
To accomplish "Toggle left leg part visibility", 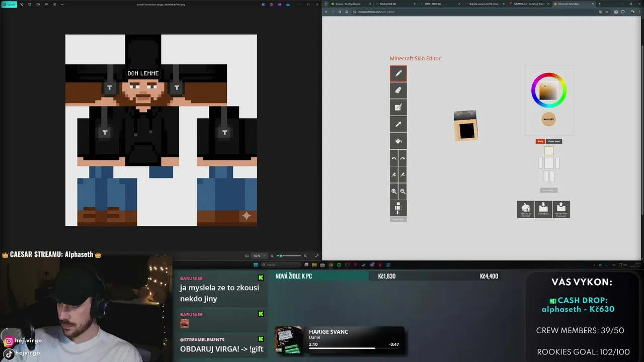I will (546, 176).
